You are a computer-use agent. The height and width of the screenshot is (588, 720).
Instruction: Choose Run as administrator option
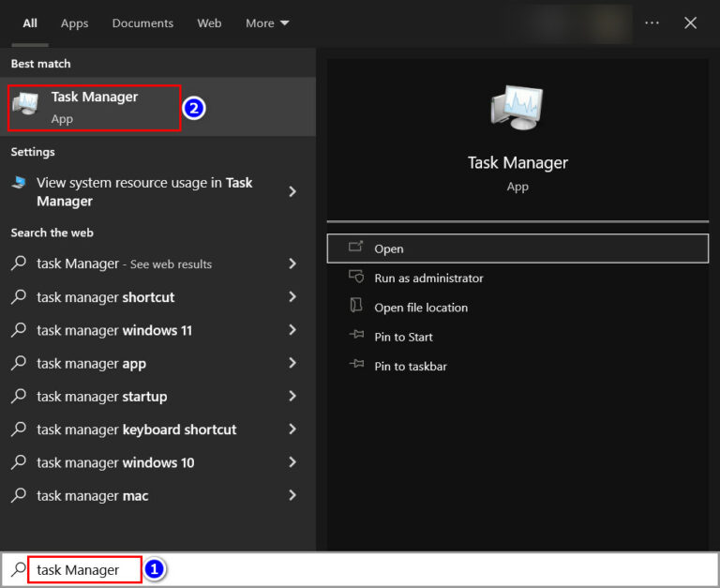click(x=428, y=278)
